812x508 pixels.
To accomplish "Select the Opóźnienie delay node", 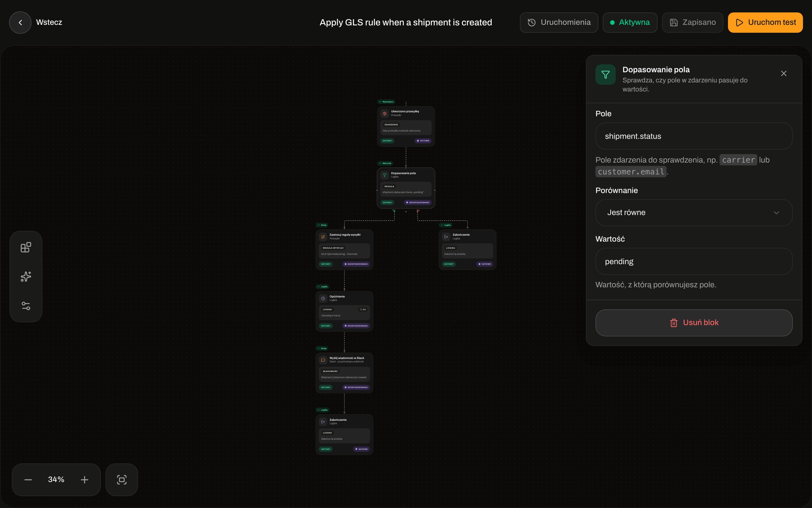I will point(344,312).
